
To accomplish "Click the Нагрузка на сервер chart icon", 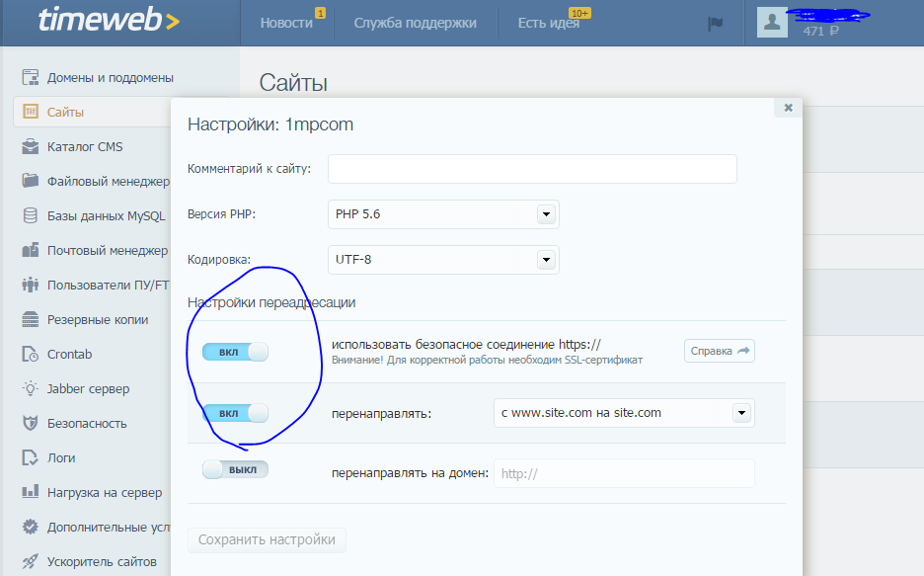I will [30, 492].
